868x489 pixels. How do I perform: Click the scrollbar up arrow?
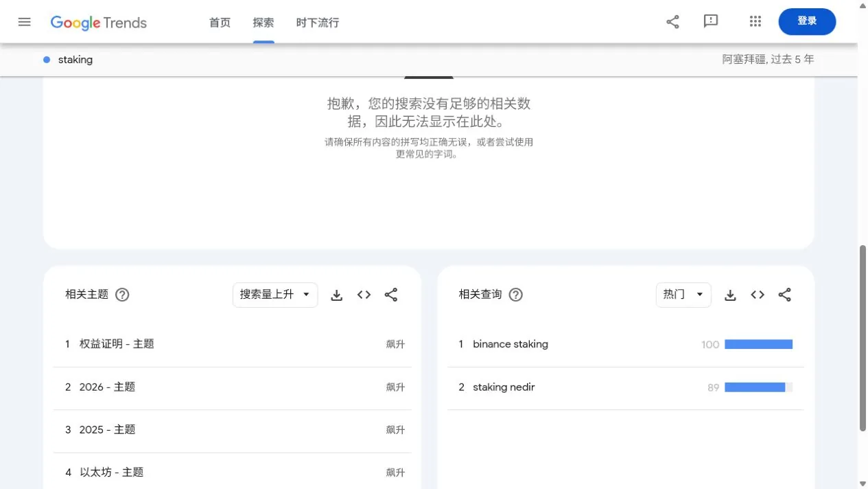(x=863, y=5)
